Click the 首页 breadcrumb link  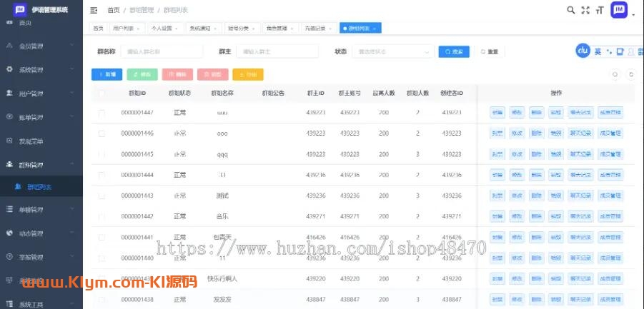[x=114, y=10]
